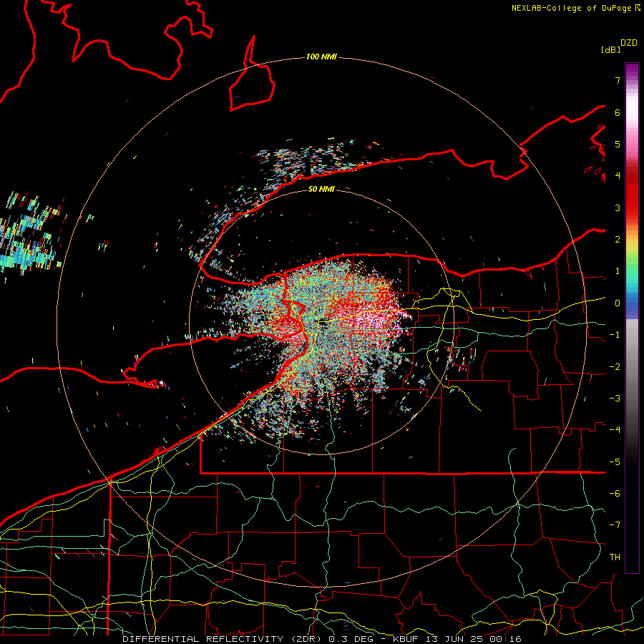
Task: Pick the purple top of the color bar
Action: click(632, 70)
